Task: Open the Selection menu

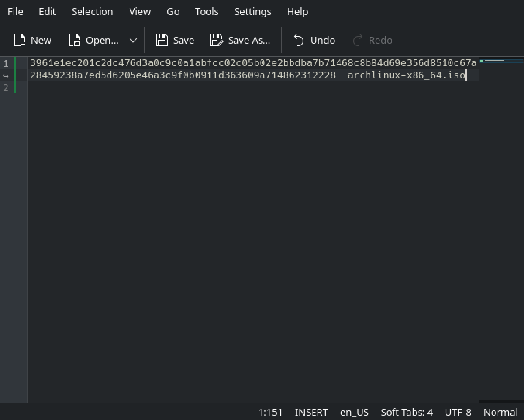Action: [92, 12]
